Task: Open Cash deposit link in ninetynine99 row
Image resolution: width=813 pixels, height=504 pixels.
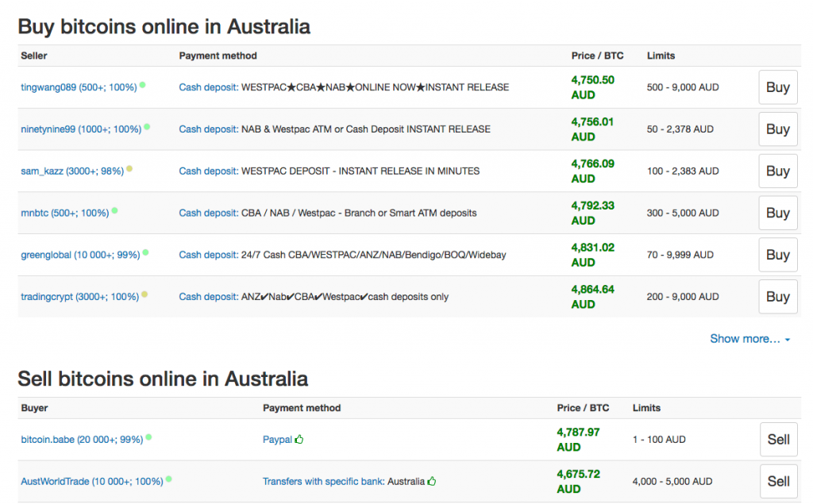Action: coord(208,129)
